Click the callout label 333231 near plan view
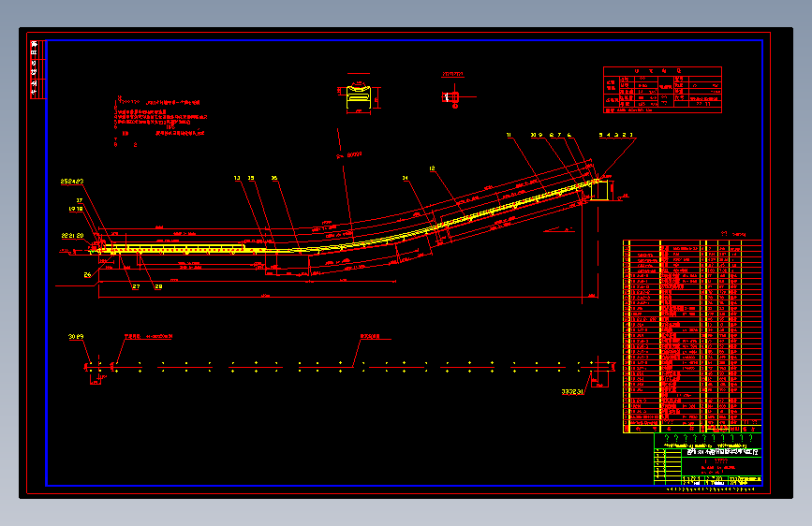Viewport: 812px width, 526px height. point(572,392)
